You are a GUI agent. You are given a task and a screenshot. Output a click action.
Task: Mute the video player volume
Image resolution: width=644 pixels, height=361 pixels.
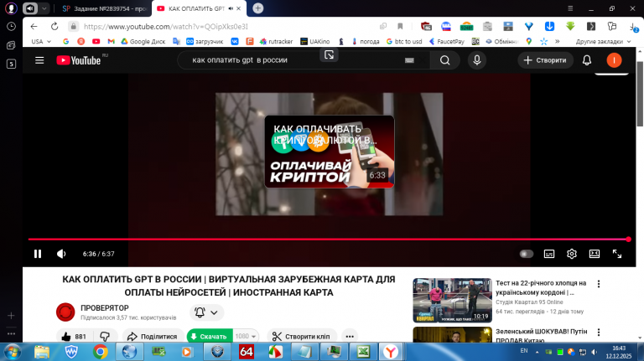(61, 254)
